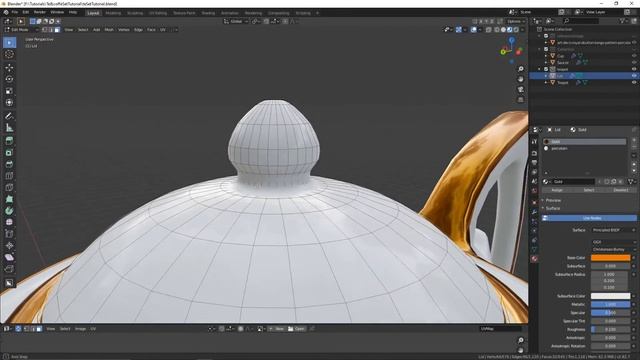Select the Smooth tool
The height and width of the screenshot is (360, 640).
9,222
